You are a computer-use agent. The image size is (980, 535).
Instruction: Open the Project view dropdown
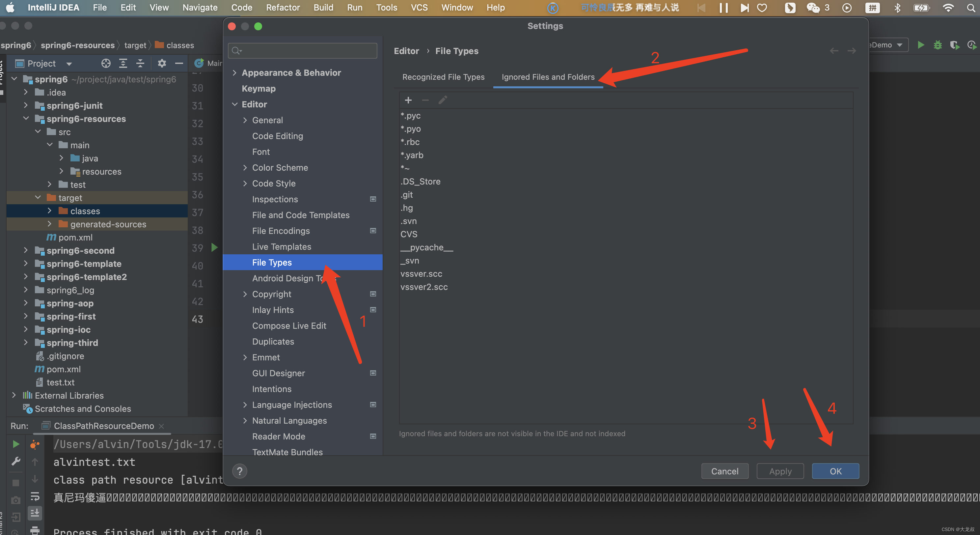pyautogui.click(x=69, y=64)
